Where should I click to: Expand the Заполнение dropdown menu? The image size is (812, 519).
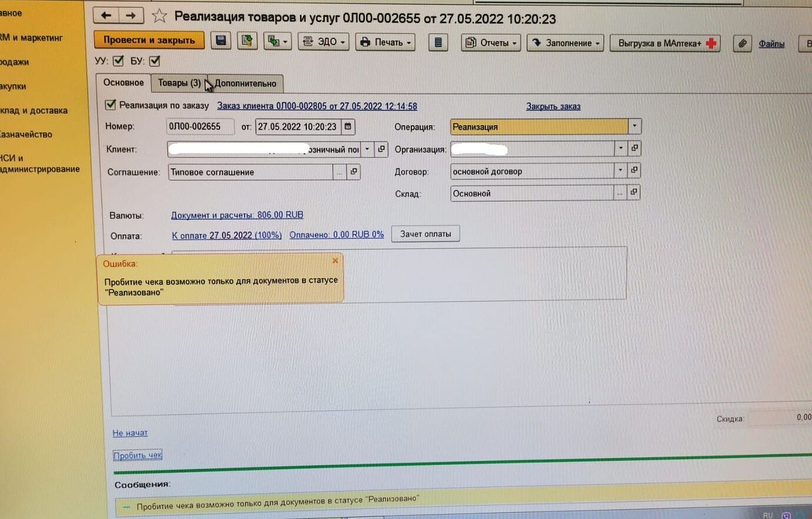tap(565, 43)
